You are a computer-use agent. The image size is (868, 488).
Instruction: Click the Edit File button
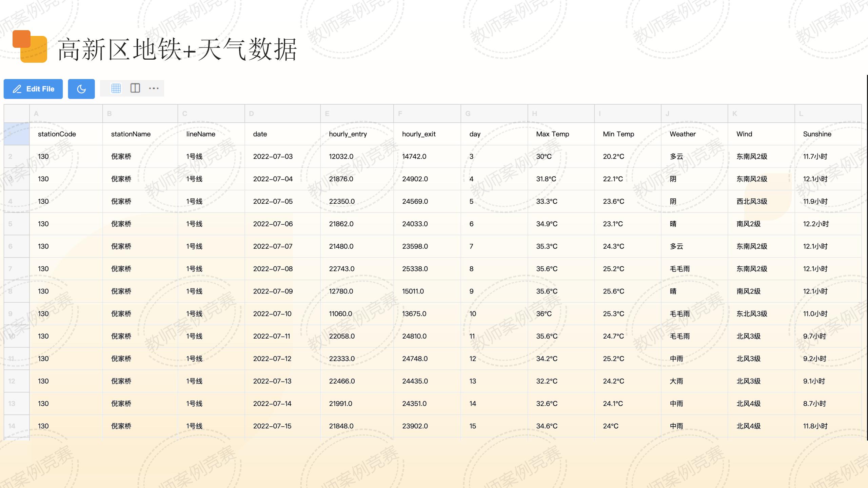[33, 89]
